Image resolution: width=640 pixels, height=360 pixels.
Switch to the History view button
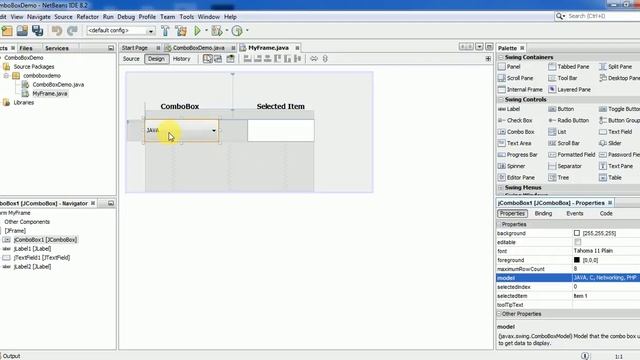pos(182,59)
